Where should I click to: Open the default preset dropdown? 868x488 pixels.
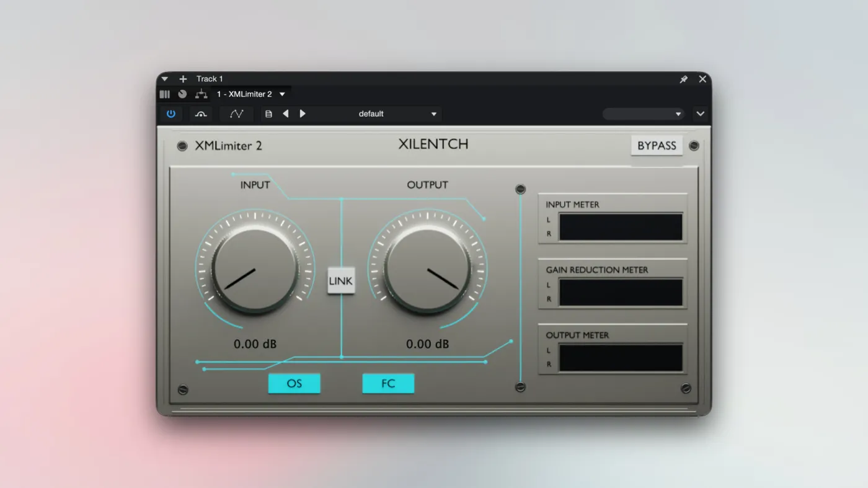point(377,114)
